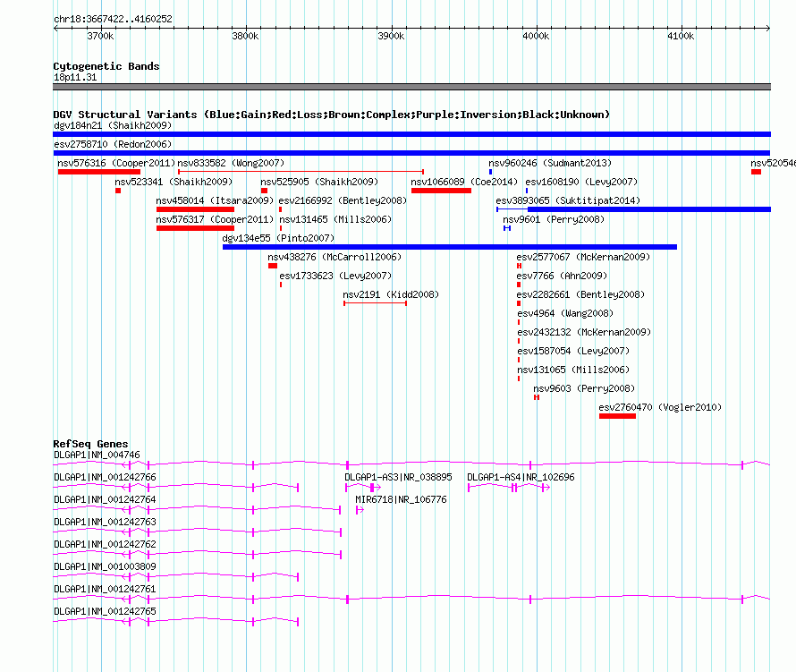Image resolution: width=796 pixels, height=672 pixels.
Task: Click esv2758710 (Redon2006) variant label
Action: click(113, 144)
